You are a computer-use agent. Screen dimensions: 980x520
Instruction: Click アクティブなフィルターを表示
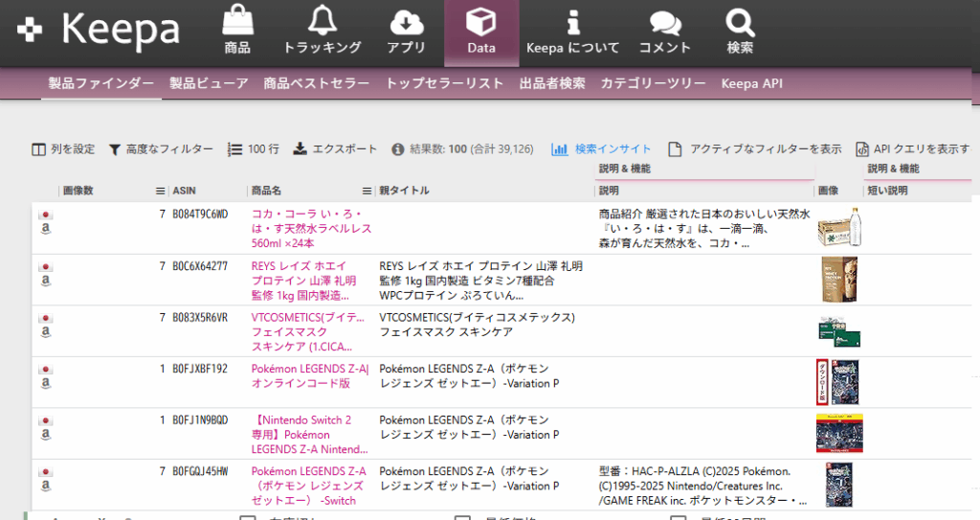(755, 148)
